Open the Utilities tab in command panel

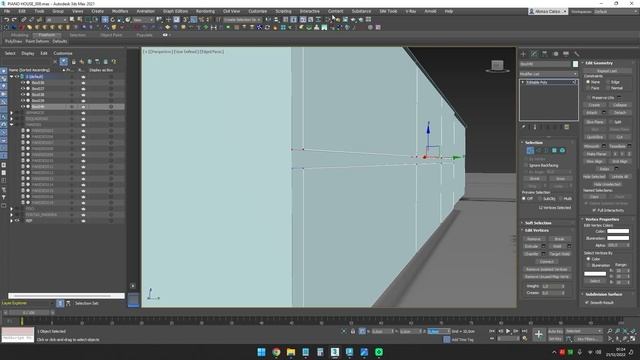(x=576, y=54)
